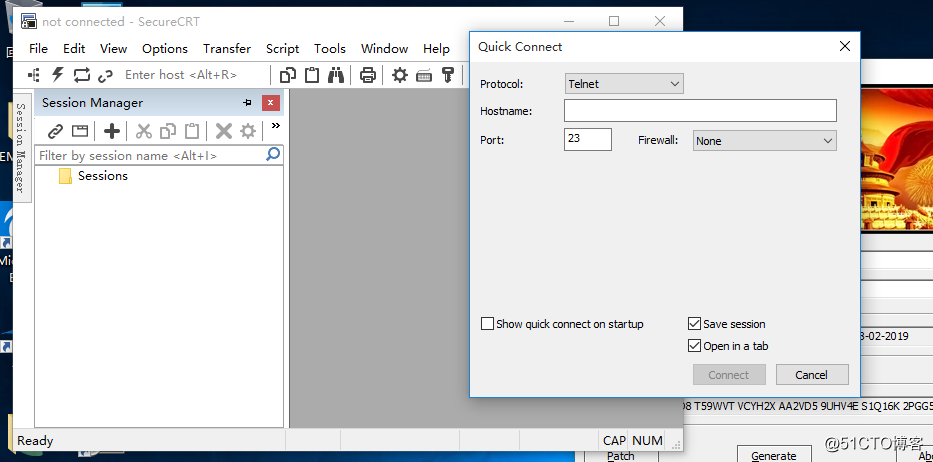This screenshot has width=933, height=462.
Task: Click the main toolbar Copy icon
Action: pos(288,75)
